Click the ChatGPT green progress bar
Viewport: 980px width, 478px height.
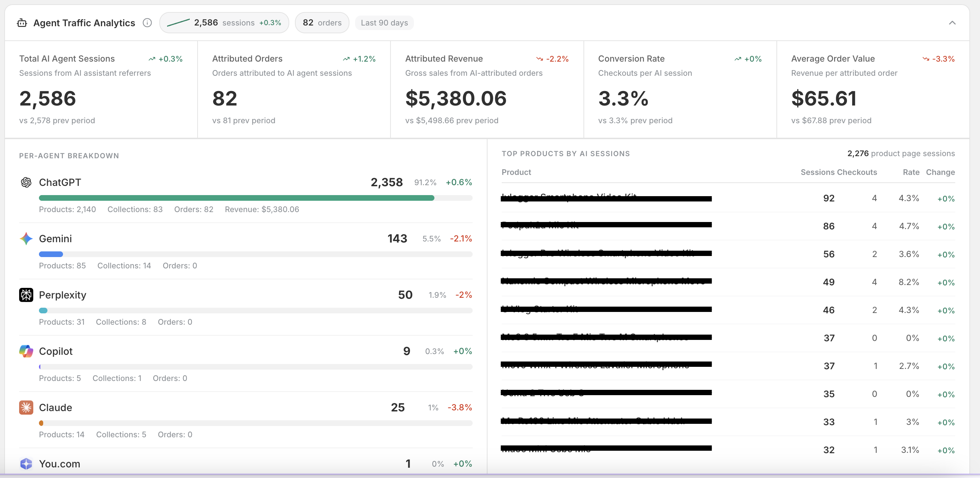(x=236, y=198)
